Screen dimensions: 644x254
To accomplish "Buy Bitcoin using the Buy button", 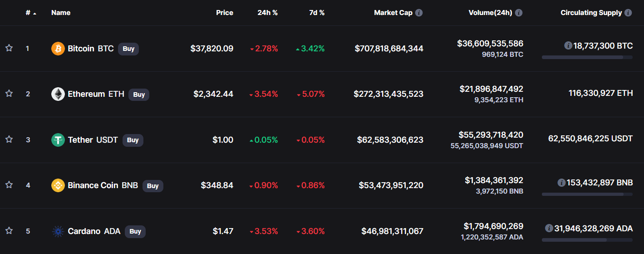I will pyautogui.click(x=128, y=49).
